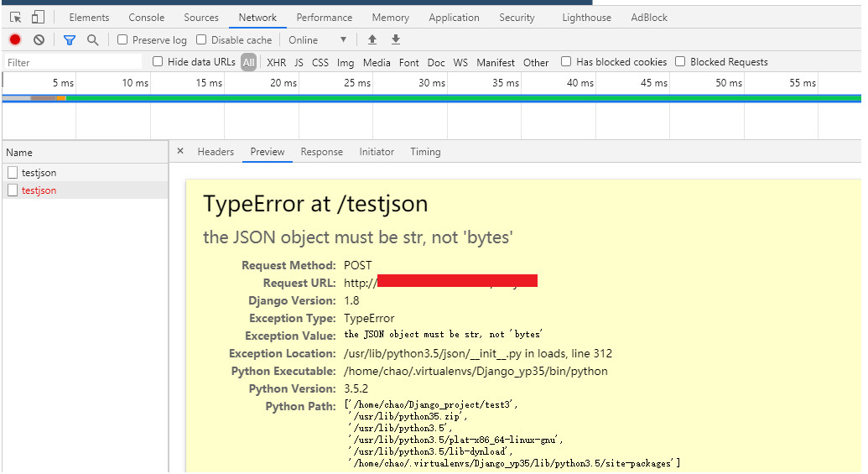The height and width of the screenshot is (474, 868).
Task: Filter requests by Doc
Action: coord(435,63)
